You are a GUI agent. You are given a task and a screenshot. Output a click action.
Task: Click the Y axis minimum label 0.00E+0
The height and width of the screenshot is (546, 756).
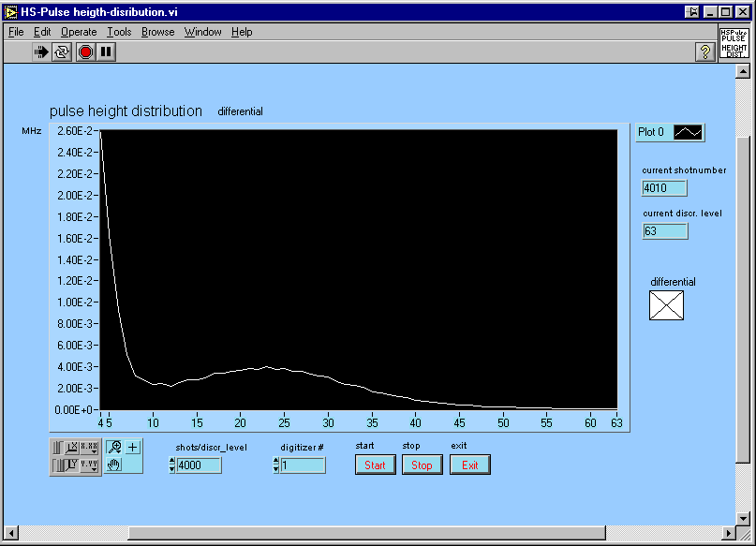(73, 410)
